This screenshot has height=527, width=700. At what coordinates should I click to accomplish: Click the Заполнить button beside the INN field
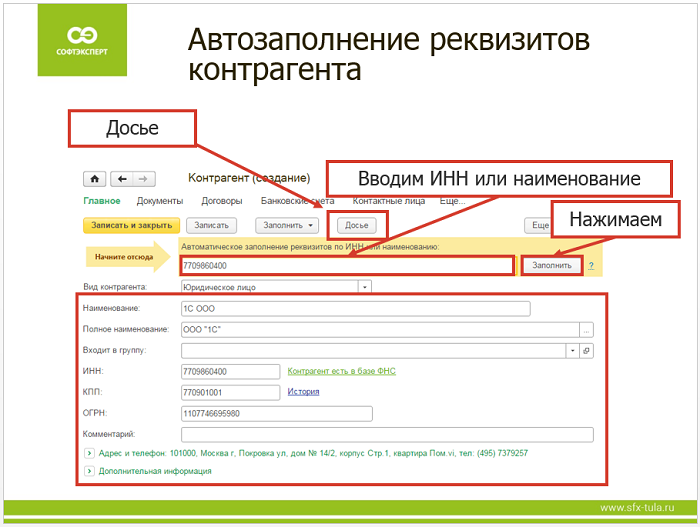tap(552, 266)
